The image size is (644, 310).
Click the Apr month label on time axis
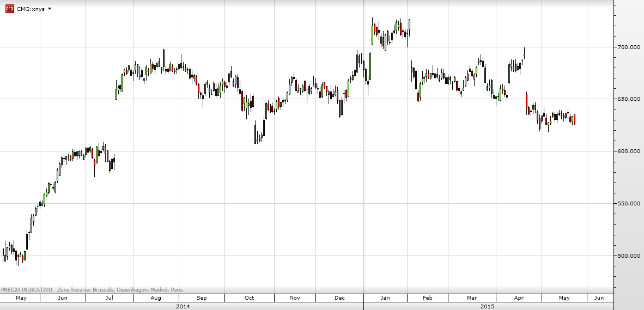coord(519,297)
